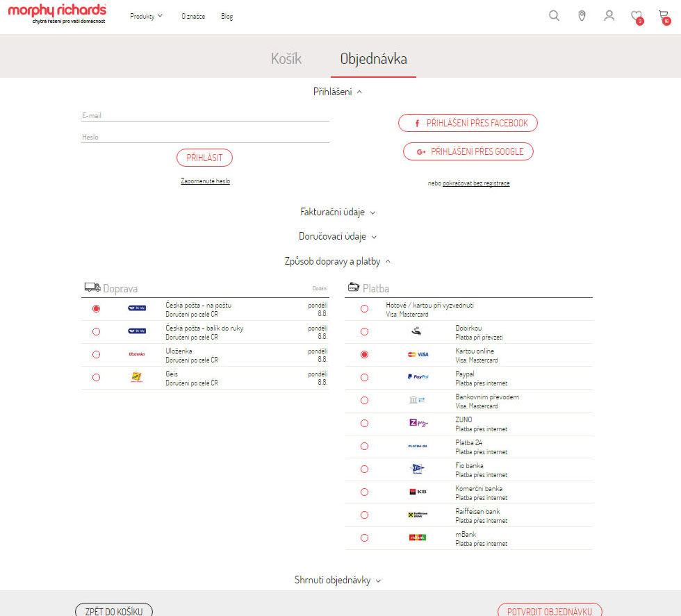Viewport: 681px width, 616px height.
Task: Open the user account icon
Action: click(609, 16)
